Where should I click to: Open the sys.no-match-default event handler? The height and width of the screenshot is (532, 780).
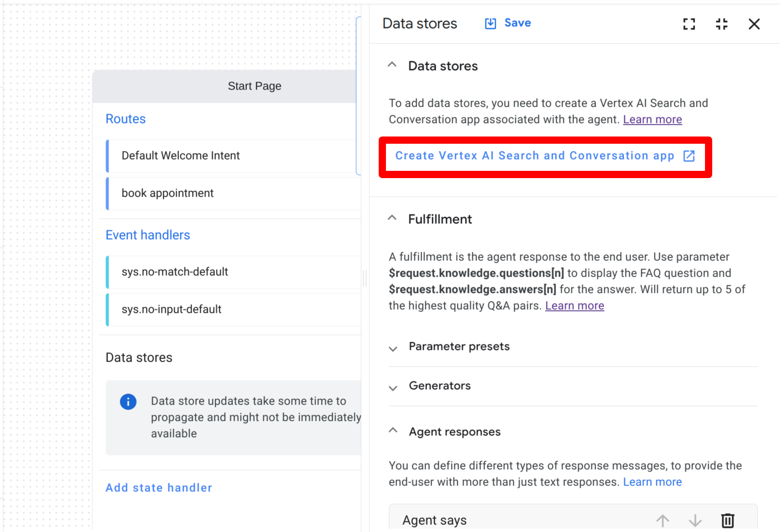(175, 272)
